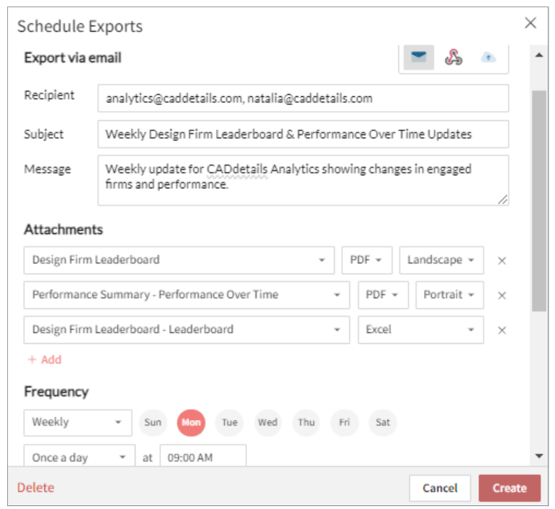The image size is (555, 509).
Task: Open Performance Summary attachment selector
Action: pos(187,295)
